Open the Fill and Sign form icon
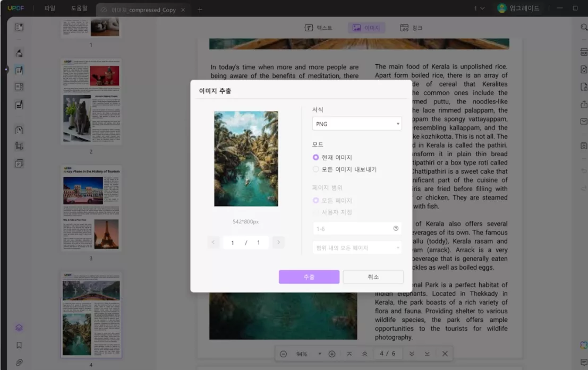The height and width of the screenshot is (370, 588). click(19, 105)
